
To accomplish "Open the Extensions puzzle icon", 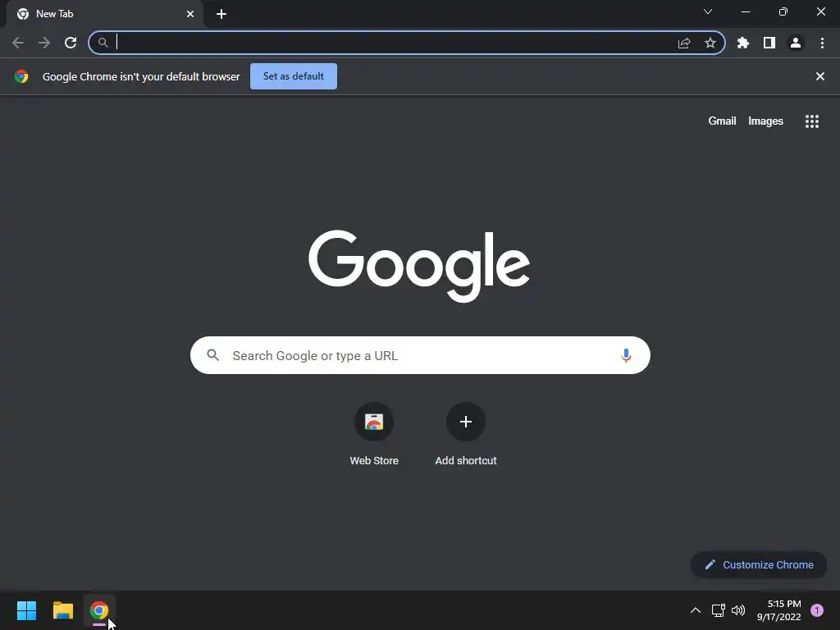I will 743,43.
